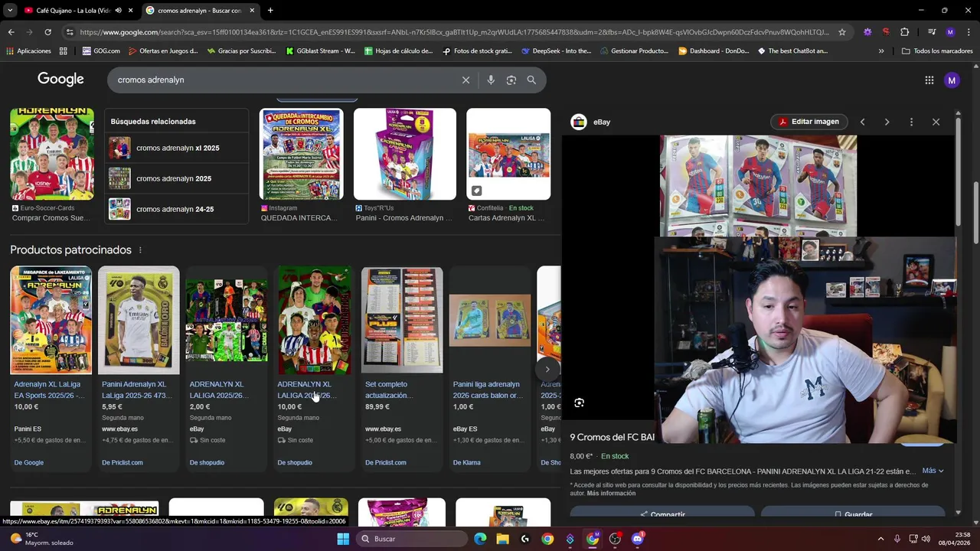
Task: Open the DeepSeek bookmark
Action: [556, 51]
